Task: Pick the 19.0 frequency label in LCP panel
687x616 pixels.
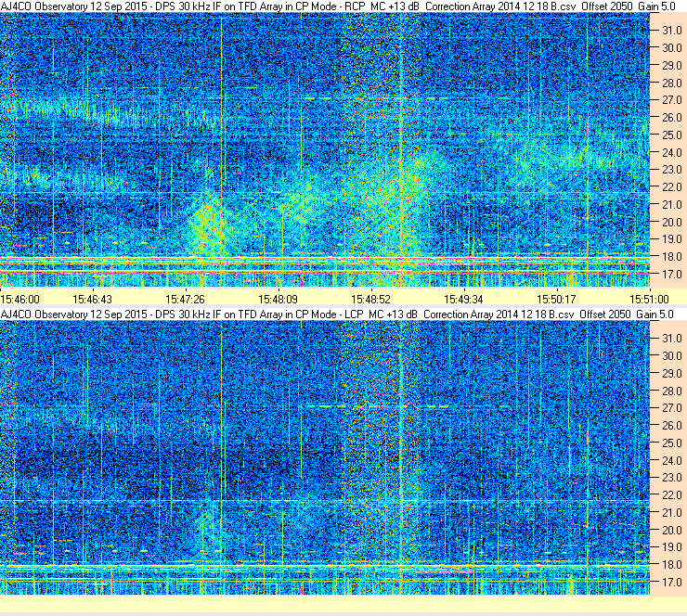Action: coord(672,547)
